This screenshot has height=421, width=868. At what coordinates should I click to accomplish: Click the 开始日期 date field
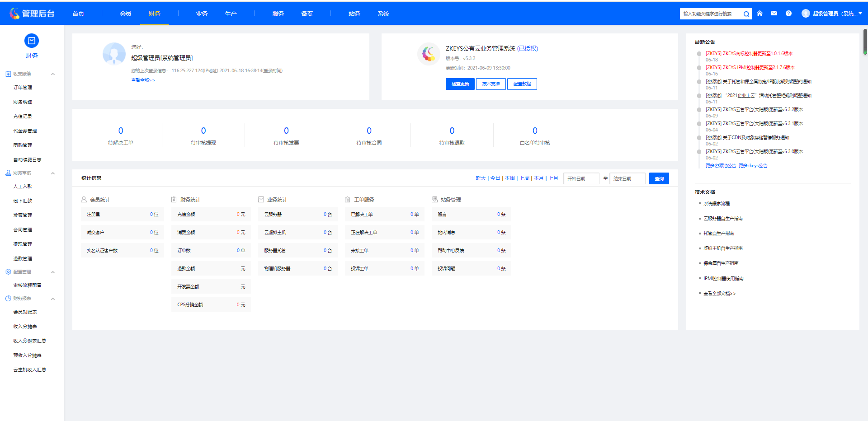(x=581, y=178)
